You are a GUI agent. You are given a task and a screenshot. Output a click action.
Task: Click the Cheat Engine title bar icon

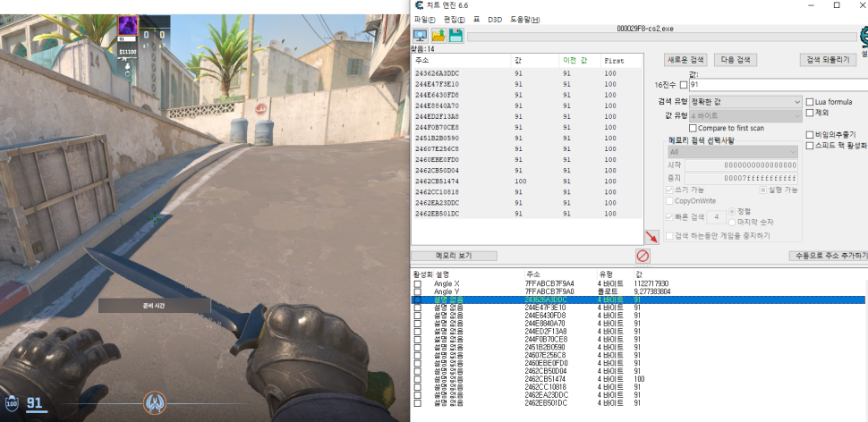coord(420,5)
